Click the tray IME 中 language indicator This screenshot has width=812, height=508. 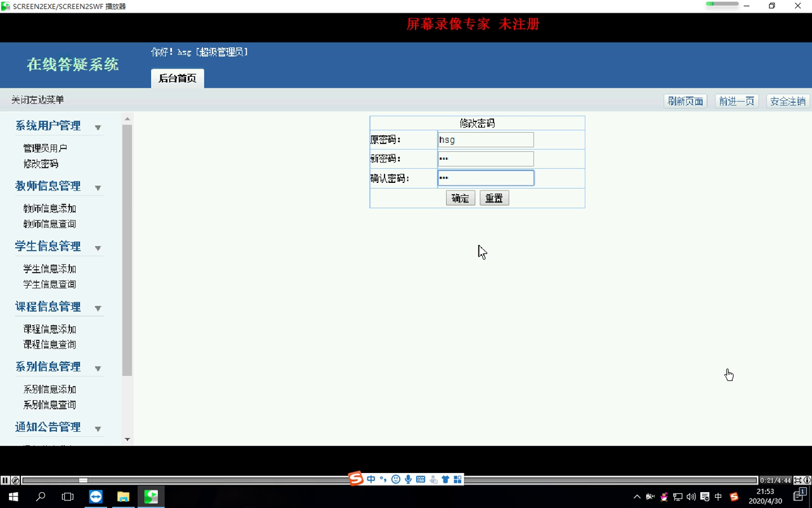click(718, 497)
